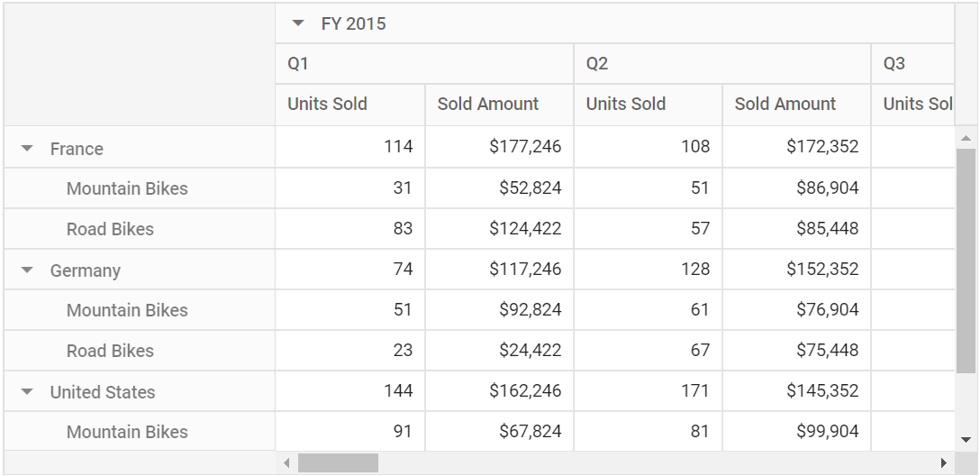Click the vertical scrollbar up arrow
Screen dimensions: 980x476
[966, 138]
